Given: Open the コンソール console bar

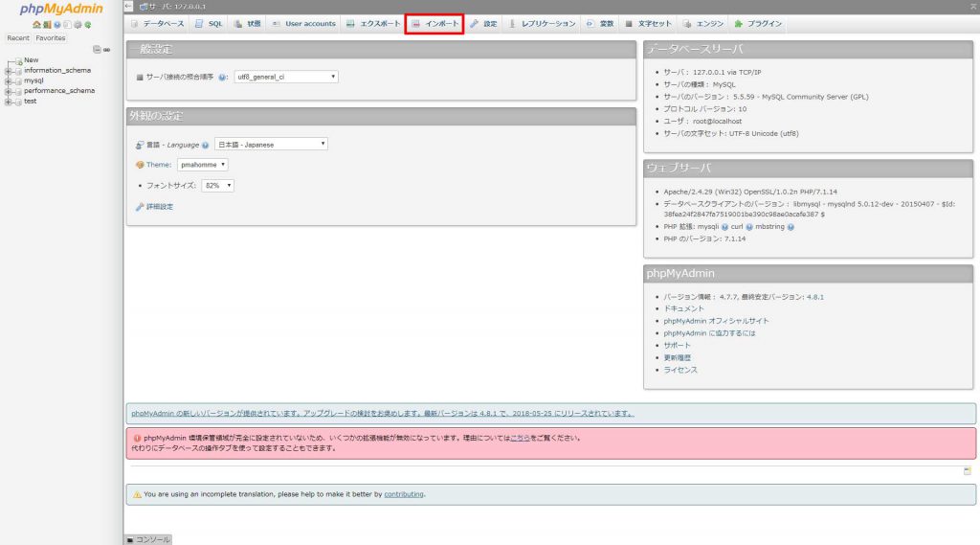Looking at the screenshot, I should pyautogui.click(x=148, y=539).
